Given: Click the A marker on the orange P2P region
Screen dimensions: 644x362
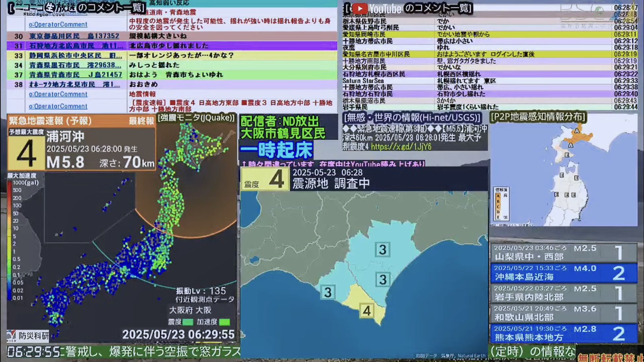Looking at the screenshot, I should click(577, 131).
